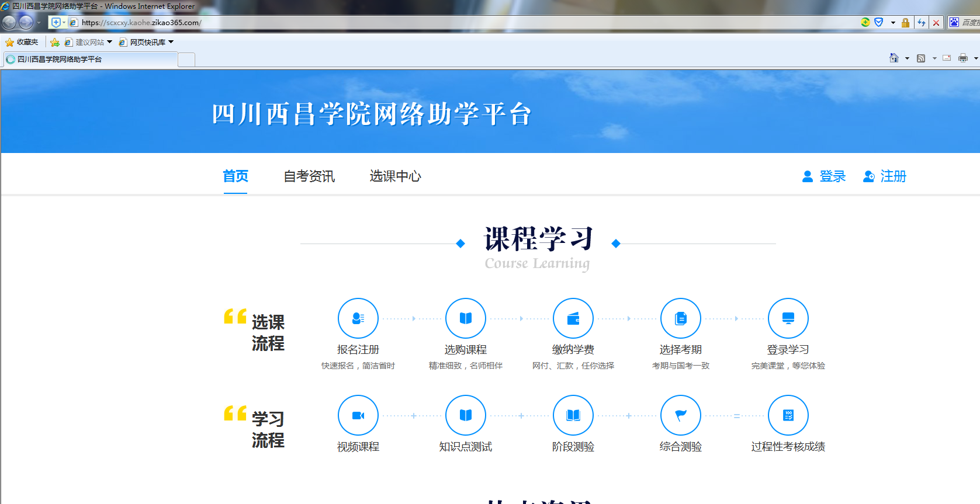Click the 四川西昌学院网络助学平台 banner title
Viewport: 980px width, 504px height.
point(372,114)
